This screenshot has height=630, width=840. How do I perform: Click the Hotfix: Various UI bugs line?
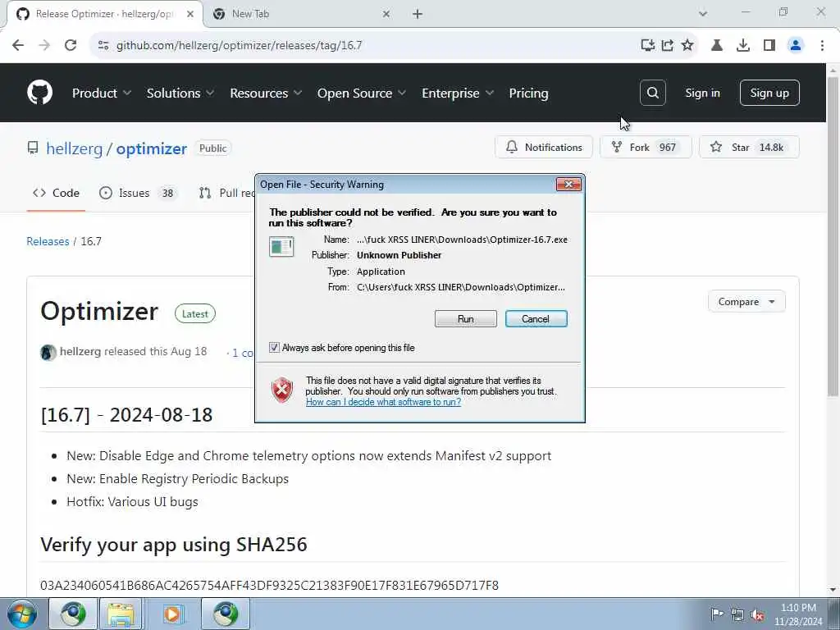132,501
